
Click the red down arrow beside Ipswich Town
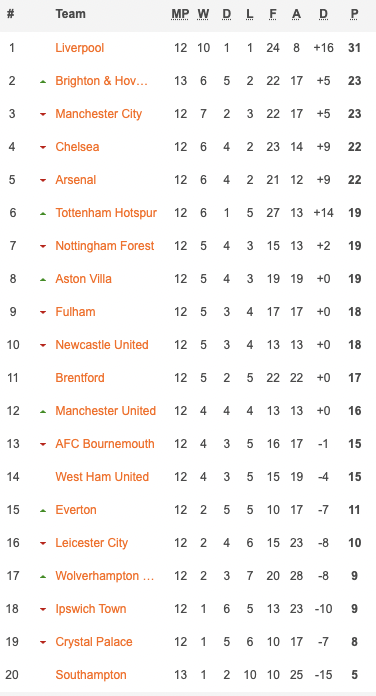[43, 609]
